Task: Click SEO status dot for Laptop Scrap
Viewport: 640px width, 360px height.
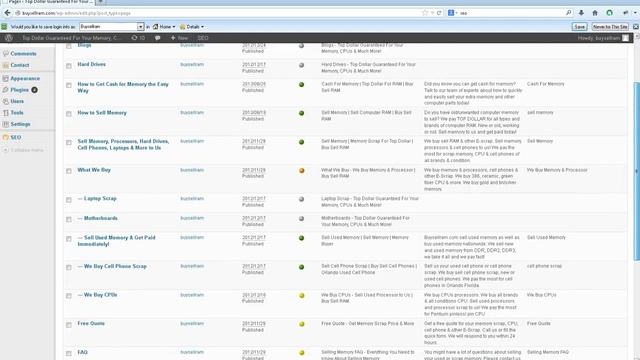Action: click(x=301, y=199)
